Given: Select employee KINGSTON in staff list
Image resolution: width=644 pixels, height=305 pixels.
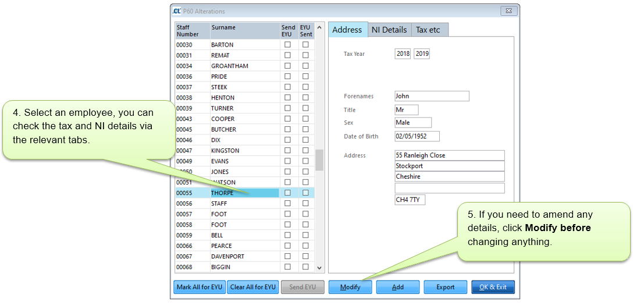Looking at the screenshot, I should 225,151.
